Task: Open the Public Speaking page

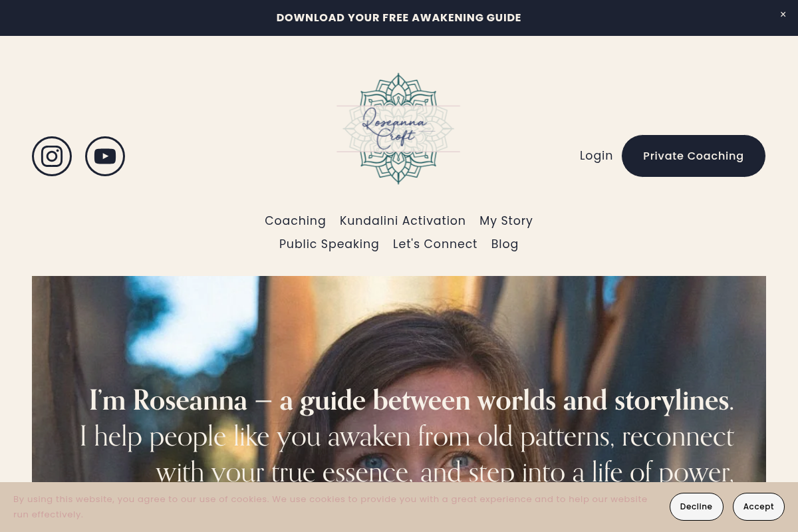Action: [x=329, y=244]
